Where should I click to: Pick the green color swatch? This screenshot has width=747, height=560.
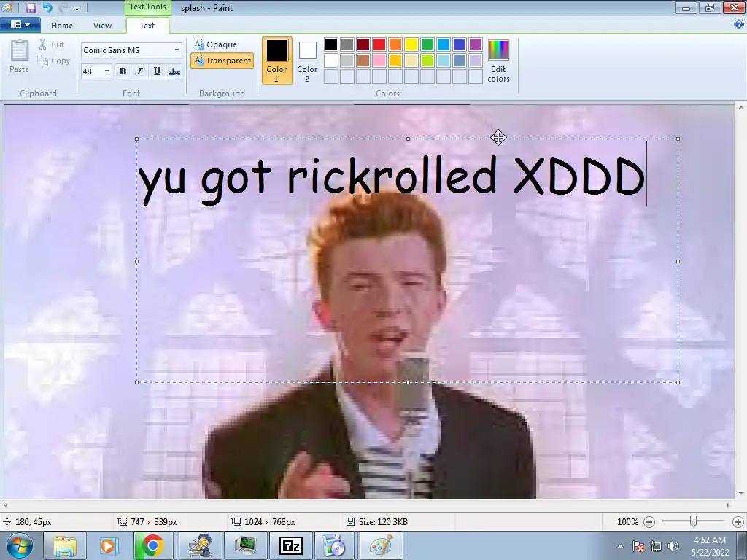(x=427, y=44)
